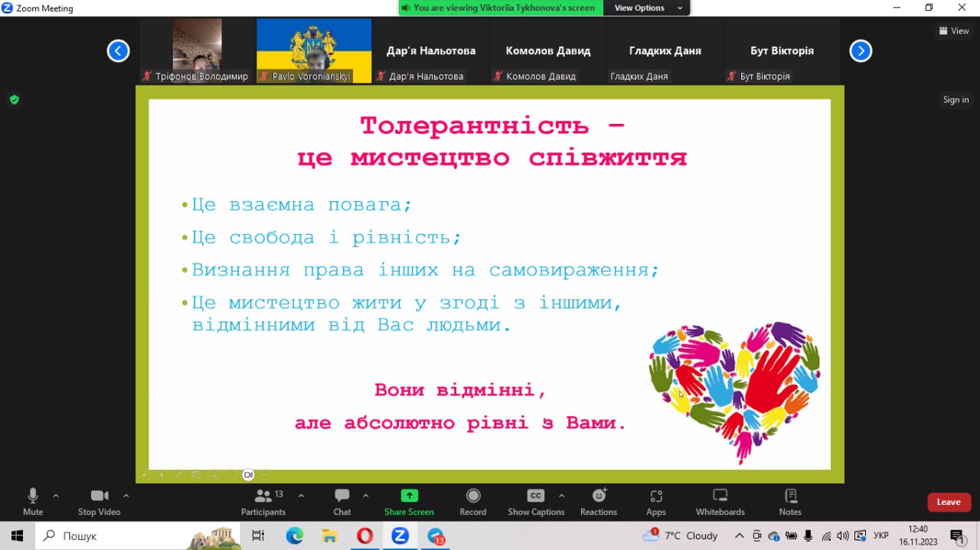Toggle Show Captions
The width and height of the screenshot is (980, 550).
536,501
